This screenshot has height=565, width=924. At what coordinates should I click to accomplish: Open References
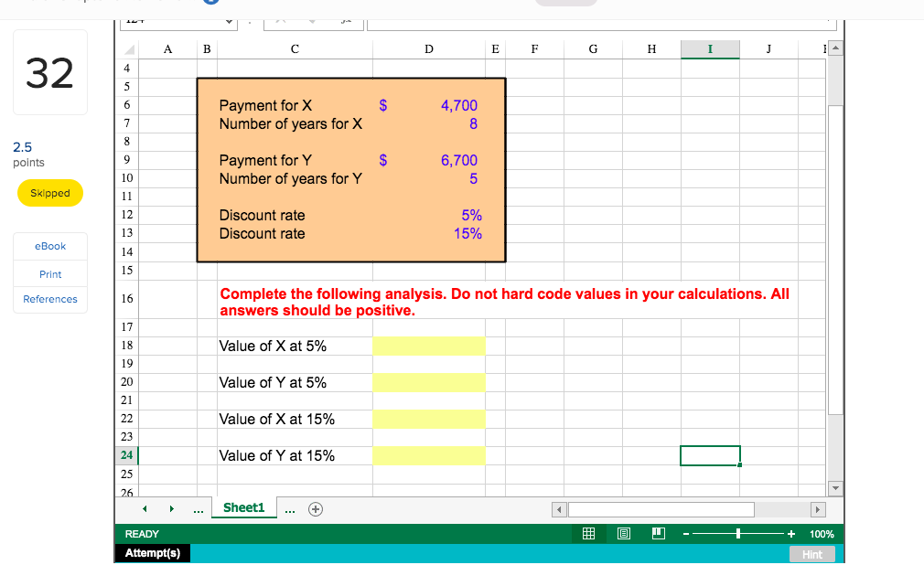pos(49,299)
